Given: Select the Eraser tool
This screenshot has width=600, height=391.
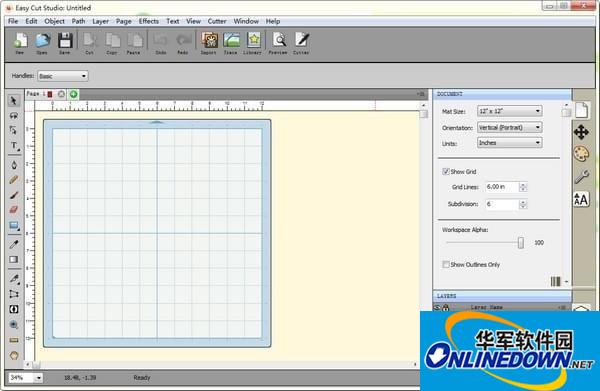Looking at the screenshot, I should tap(14, 210).
